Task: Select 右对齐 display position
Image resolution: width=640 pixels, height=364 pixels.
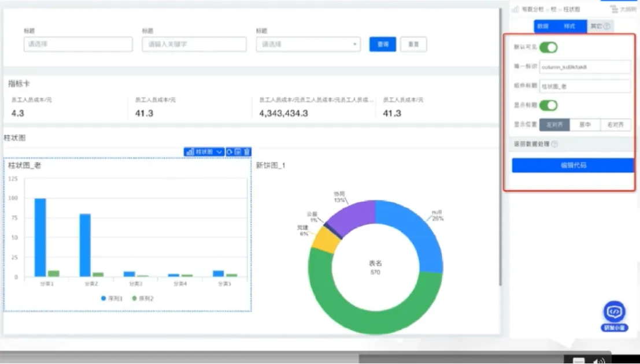Action: pyautogui.click(x=616, y=125)
